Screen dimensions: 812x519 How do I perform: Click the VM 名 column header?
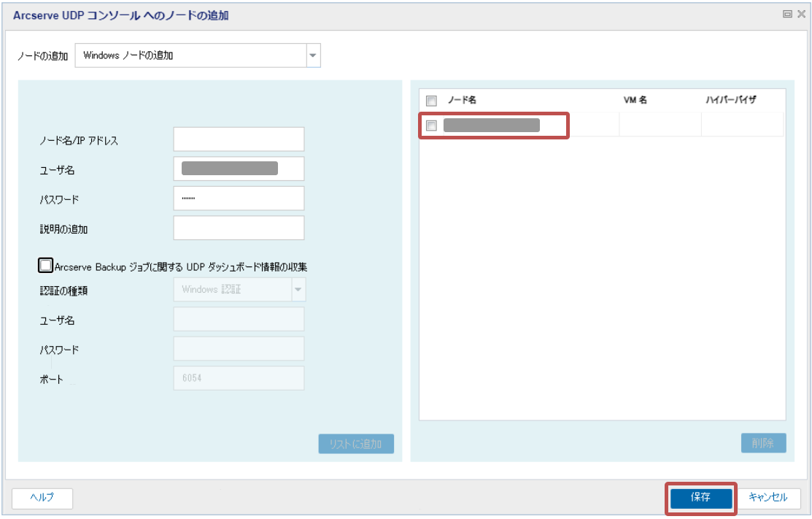(635, 100)
